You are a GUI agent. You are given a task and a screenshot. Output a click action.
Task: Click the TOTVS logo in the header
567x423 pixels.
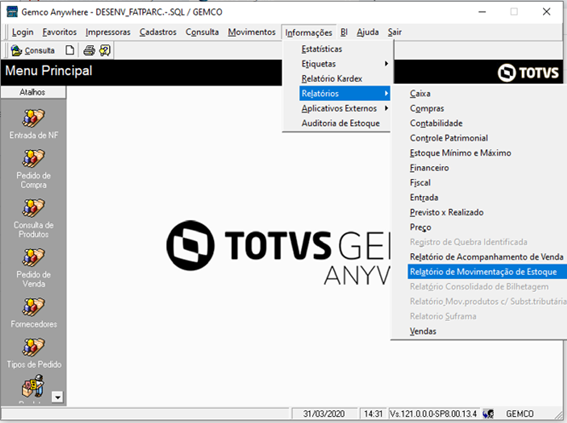528,72
